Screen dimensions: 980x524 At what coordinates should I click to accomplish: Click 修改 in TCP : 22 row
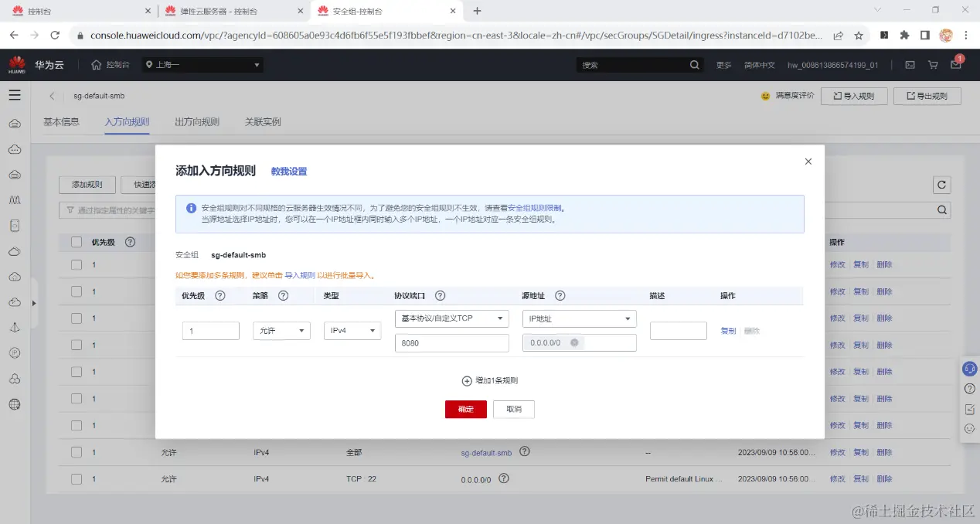click(x=838, y=479)
